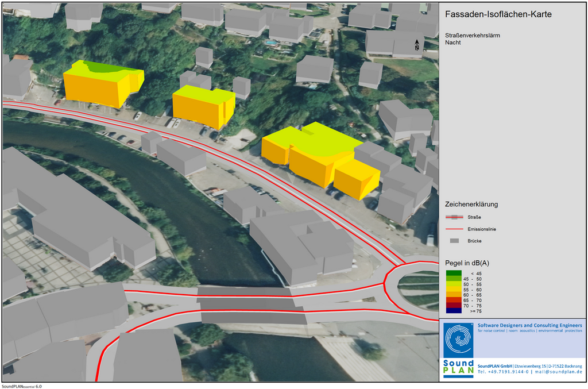
Task: Pick the navy blue >= 75 dB swatch
Action: point(453,311)
